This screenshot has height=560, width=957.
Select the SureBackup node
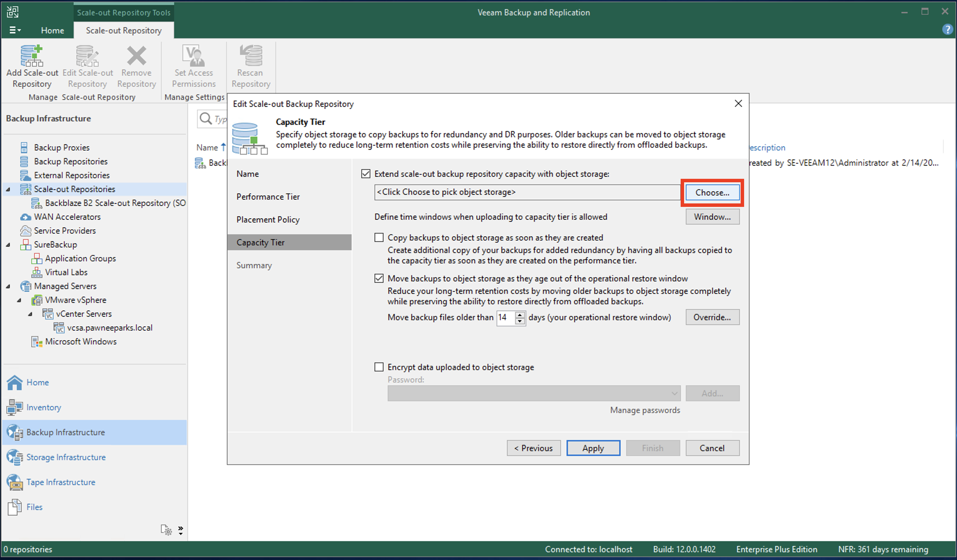click(x=55, y=245)
